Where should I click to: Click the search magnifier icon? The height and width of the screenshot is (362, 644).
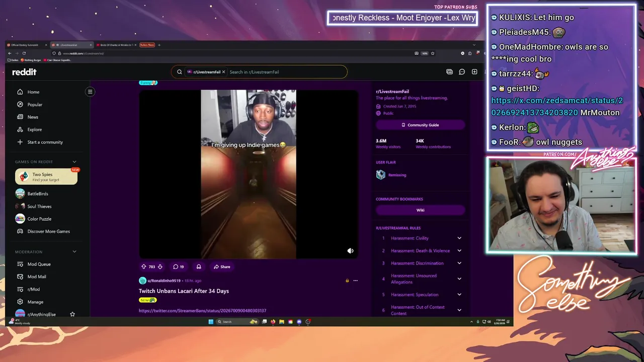[x=179, y=72]
